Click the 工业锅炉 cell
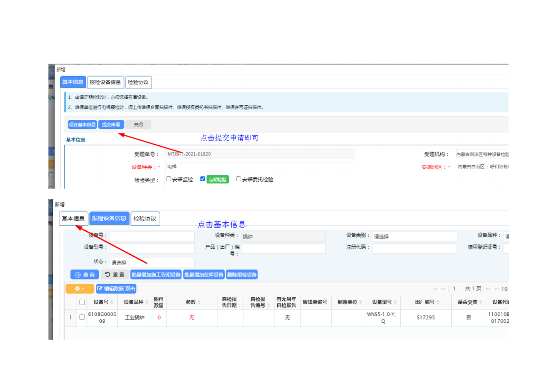The image size is (555, 392). click(x=135, y=317)
